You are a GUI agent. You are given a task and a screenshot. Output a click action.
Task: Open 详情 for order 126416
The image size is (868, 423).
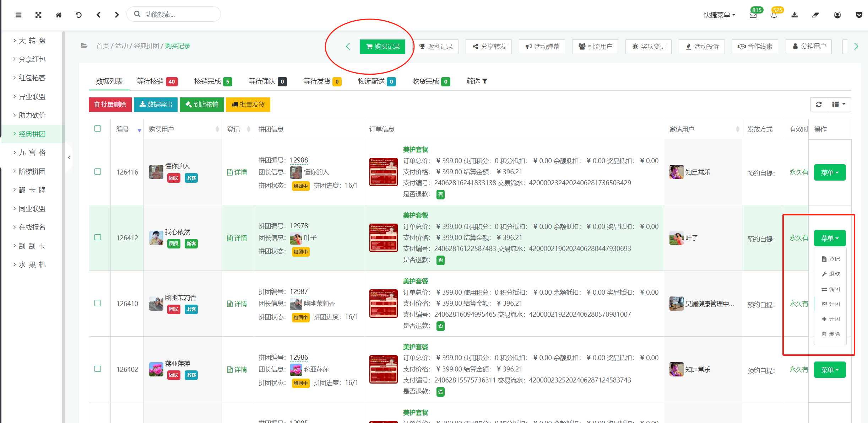click(237, 172)
